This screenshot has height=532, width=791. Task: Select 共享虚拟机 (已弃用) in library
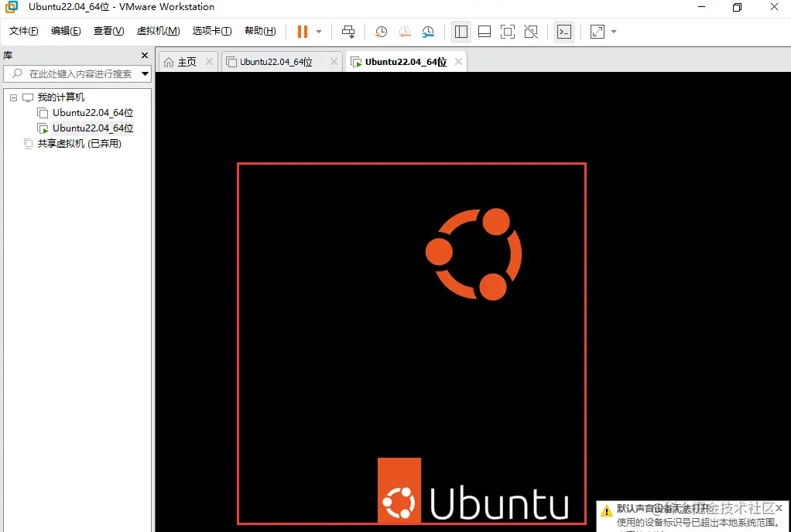[x=79, y=144]
